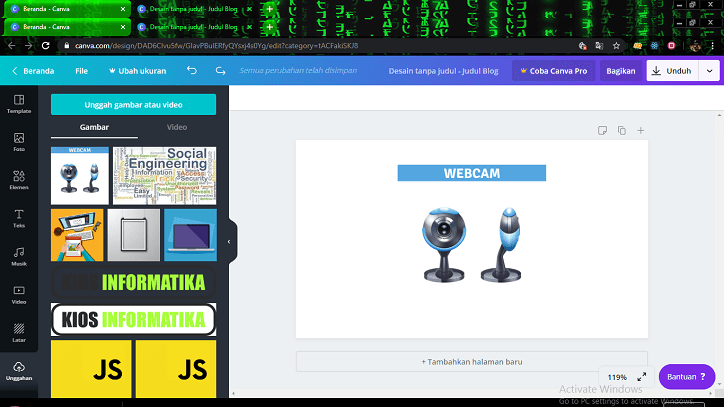Image resolution: width=724 pixels, height=407 pixels.
Task: Open Ubah ukuran resize option
Action: point(137,71)
